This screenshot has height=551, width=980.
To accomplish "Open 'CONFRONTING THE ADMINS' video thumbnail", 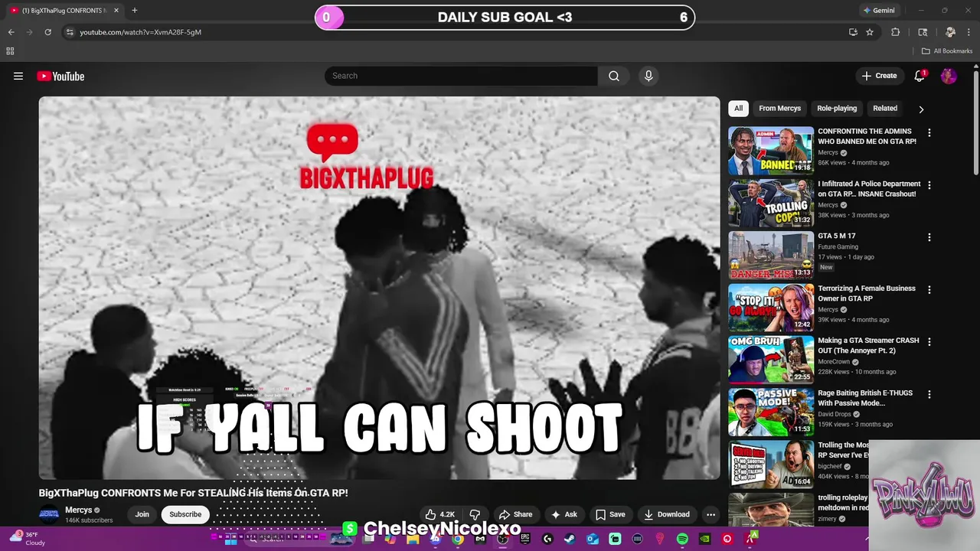I will (770, 151).
